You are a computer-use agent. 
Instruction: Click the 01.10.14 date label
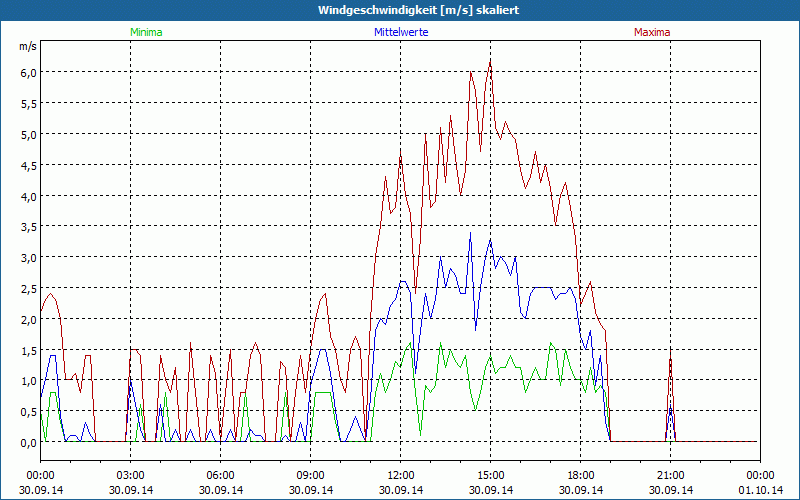pyautogui.click(x=760, y=490)
